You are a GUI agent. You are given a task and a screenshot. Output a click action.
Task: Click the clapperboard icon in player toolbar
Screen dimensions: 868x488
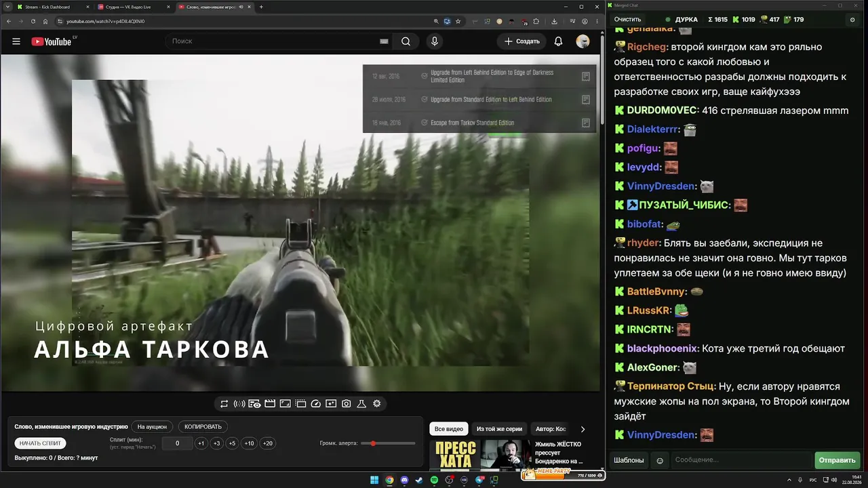(270, 404)
